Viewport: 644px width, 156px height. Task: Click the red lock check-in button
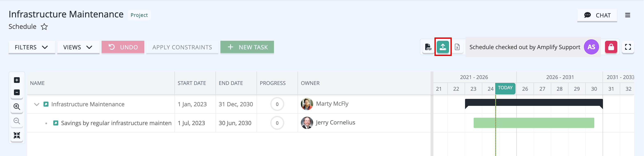(611, 47)
